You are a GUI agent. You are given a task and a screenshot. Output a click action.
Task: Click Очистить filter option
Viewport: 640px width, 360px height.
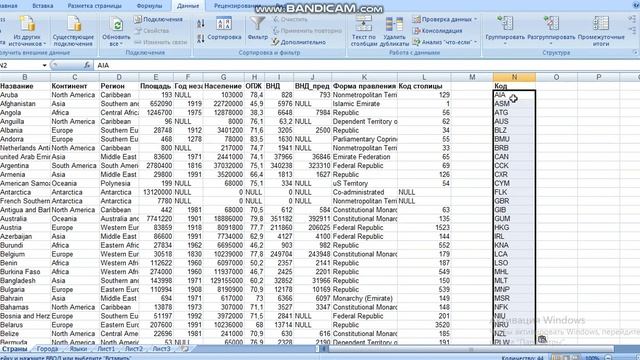coord(290,19)
